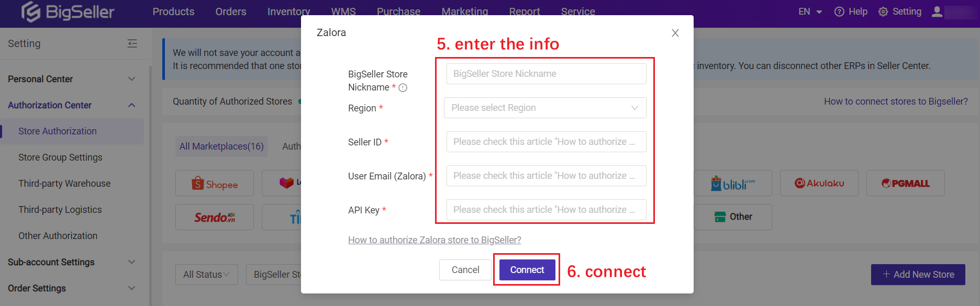
Task: Open the Please select Region dropdown
Action: (545, 108)
